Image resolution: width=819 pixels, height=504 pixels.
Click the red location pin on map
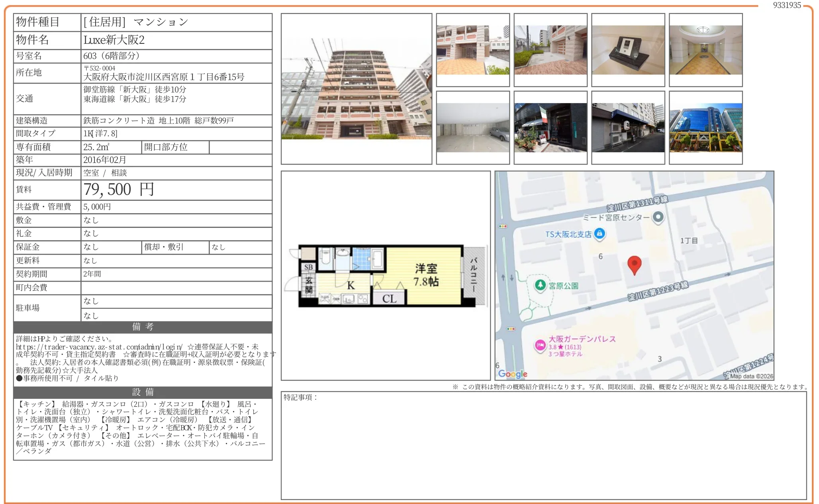[634, 265]
